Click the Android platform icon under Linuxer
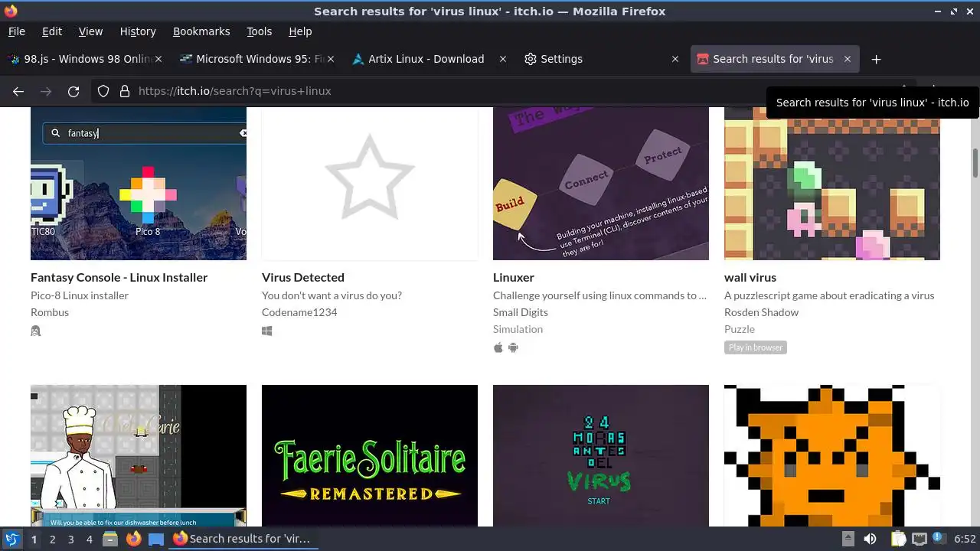The image size is (980, 551). tap(513, 347)
